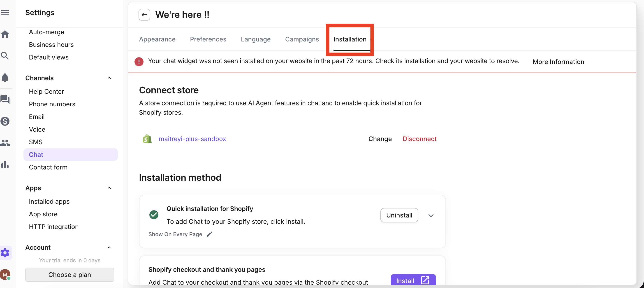The image size is (644, 288).
Task: Open the statistics bar chart icon
Action: pyautogui.click(x=5, y=165)
